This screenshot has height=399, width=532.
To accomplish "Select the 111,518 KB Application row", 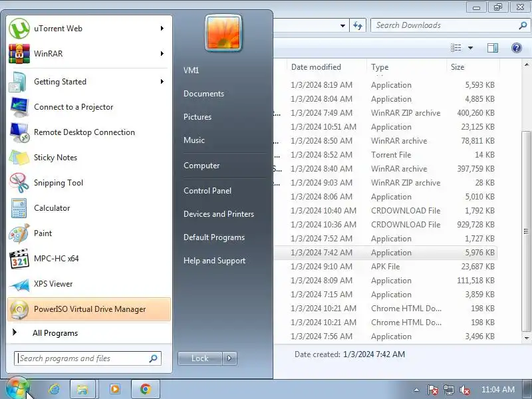I will (x=386, y=281).
